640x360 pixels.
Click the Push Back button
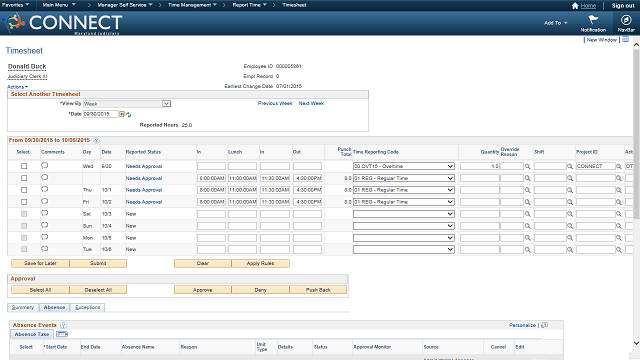(x=318, y=290)
